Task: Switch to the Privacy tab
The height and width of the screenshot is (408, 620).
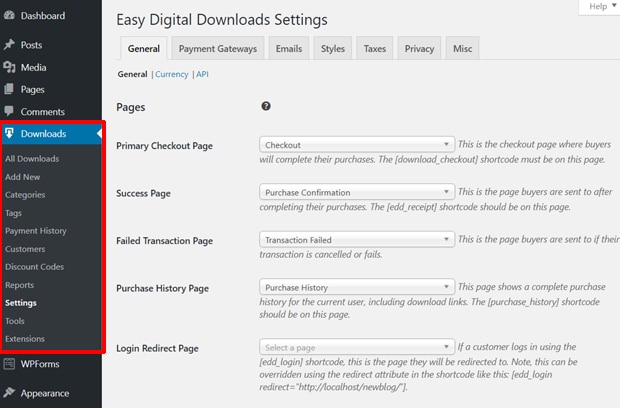Action: click(x=420, y=49)
